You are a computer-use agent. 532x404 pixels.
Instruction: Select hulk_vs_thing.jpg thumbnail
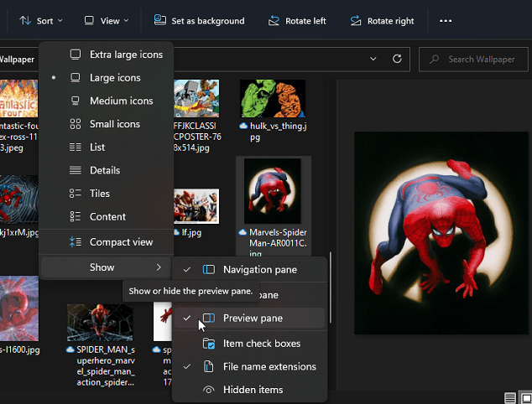273,99
